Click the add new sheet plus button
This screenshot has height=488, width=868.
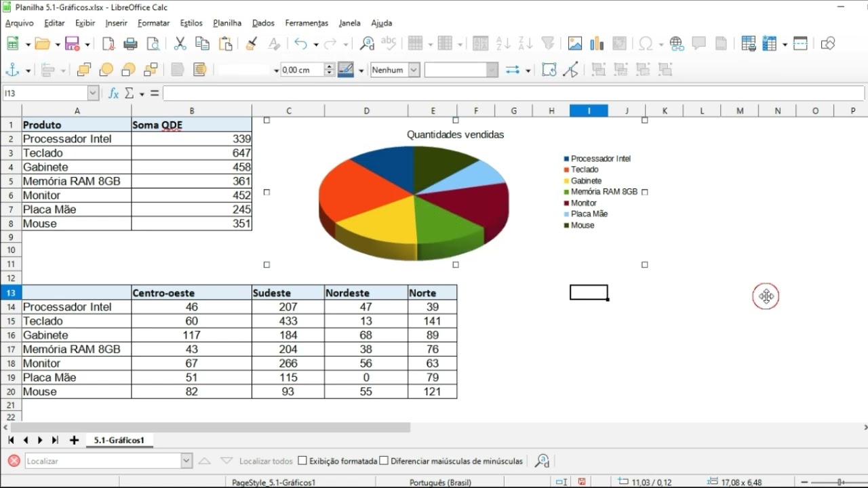74,441
